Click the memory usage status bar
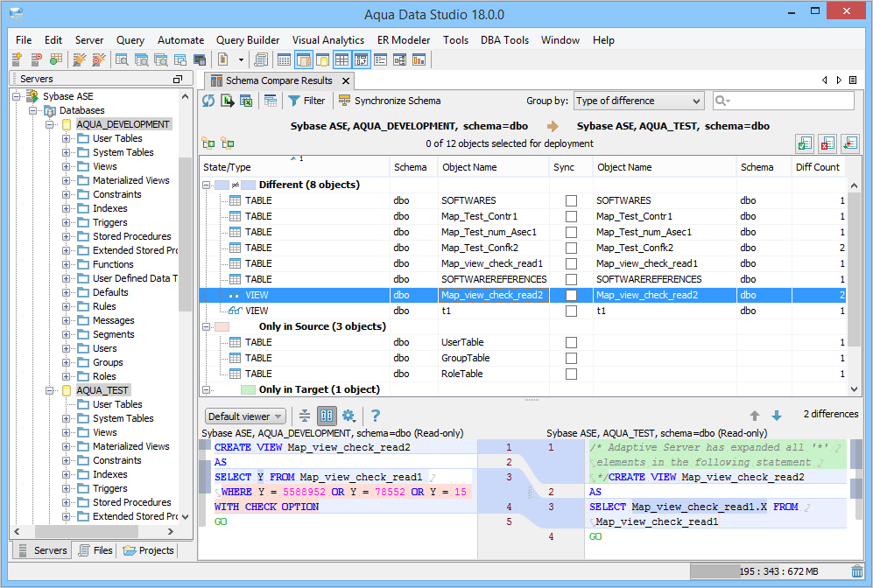873x588 pixels. (x=770, y=571)
